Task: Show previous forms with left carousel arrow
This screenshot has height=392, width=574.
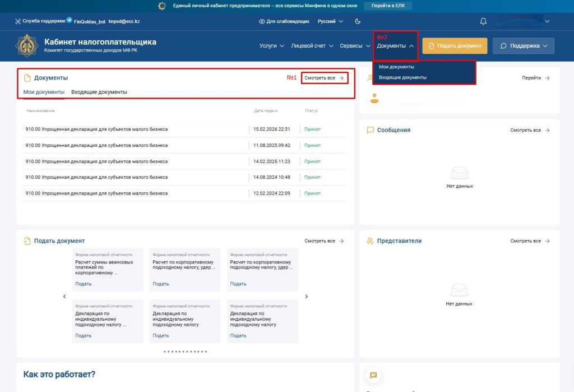Action: (64, 296)
